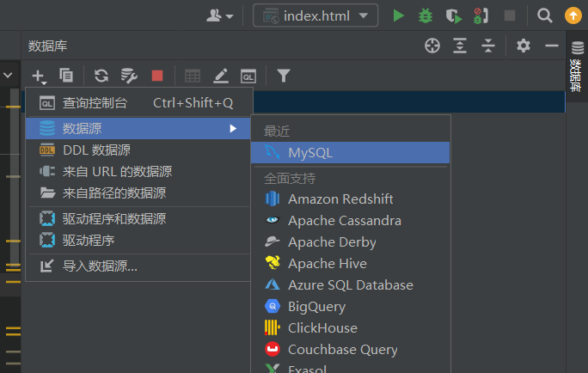Click the filter funnel icon
Image resolution: width=588 pixels, height=373 pixels.
click(x=284, y=76)
